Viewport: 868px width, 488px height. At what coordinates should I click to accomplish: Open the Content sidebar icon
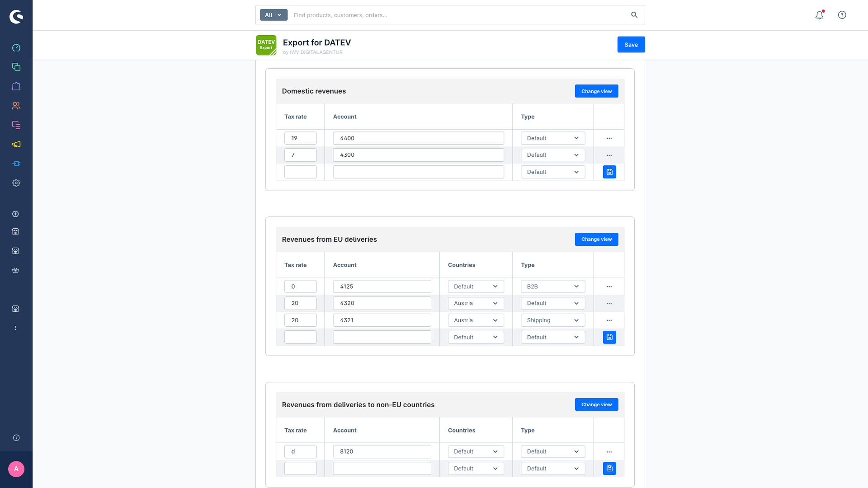coord(16,125)
